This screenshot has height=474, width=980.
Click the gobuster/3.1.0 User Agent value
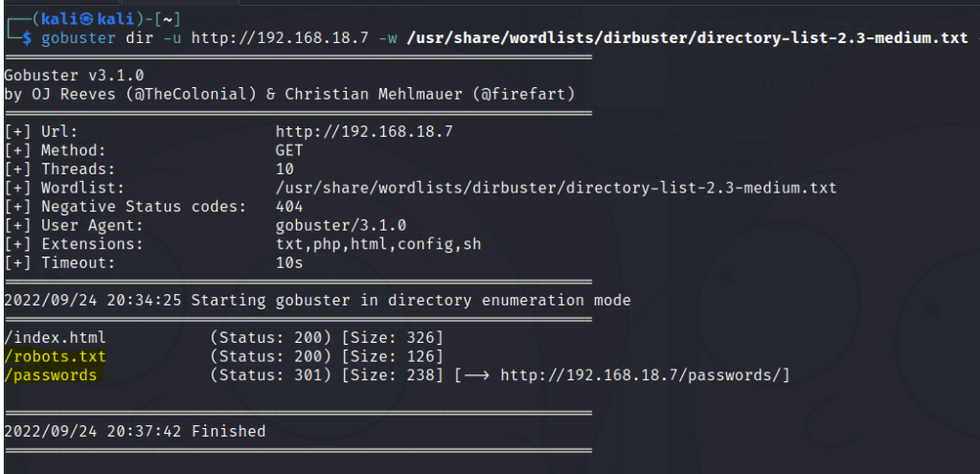point(341,225)
